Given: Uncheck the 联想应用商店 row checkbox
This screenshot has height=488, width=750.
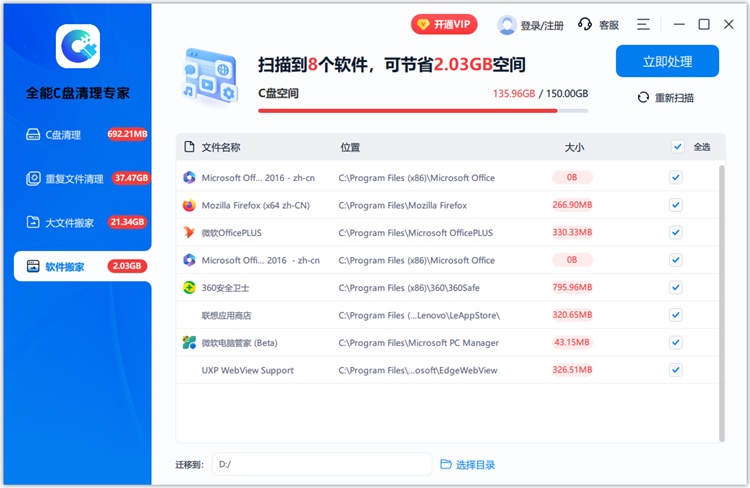Looking at the screenshot, I should tap(675, 315).
